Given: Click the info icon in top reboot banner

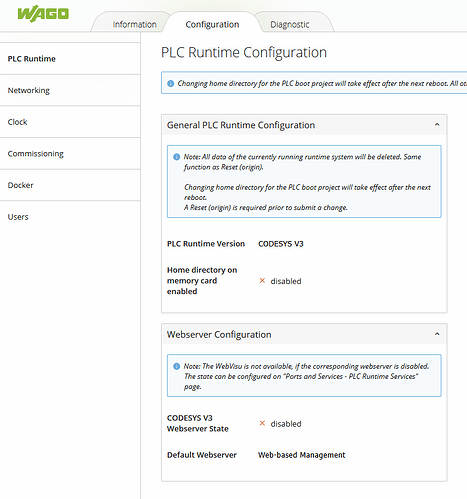Looking at the screenshot, I should pos(171,83).
